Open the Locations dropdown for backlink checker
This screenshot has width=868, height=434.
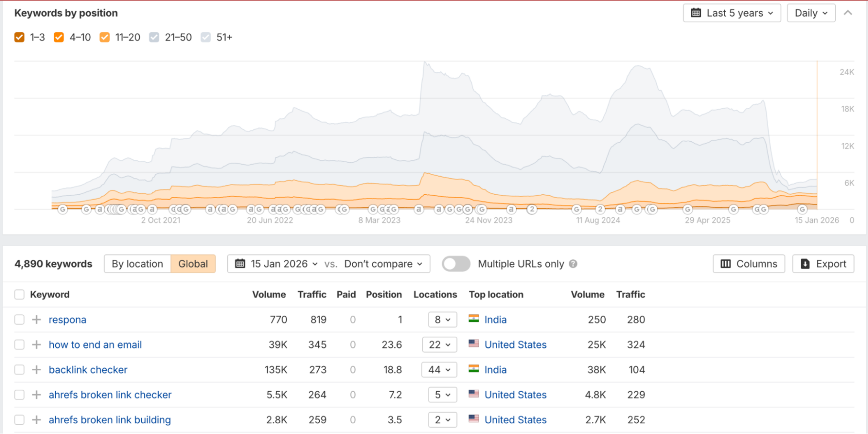point(439,369)
